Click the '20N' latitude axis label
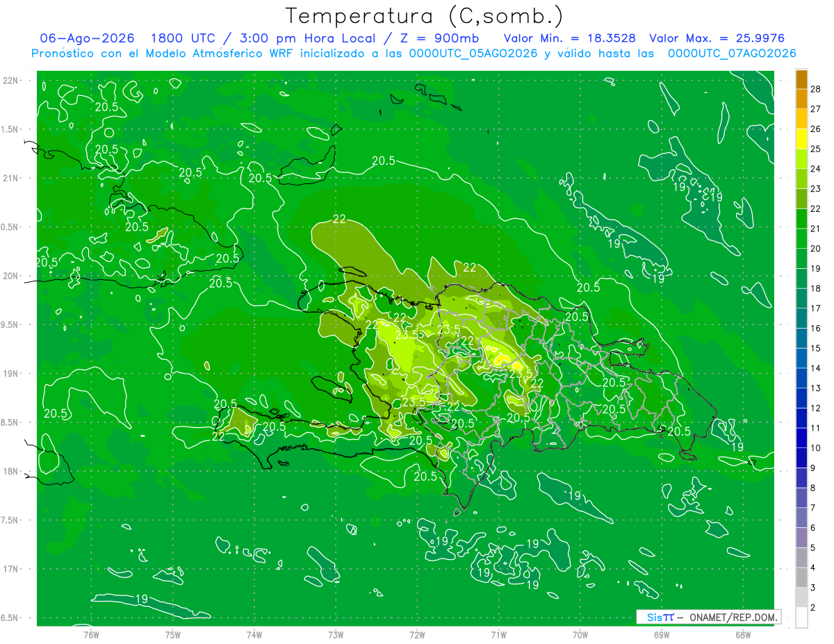The height and width of the screenshot is (644, 834). 11,276
